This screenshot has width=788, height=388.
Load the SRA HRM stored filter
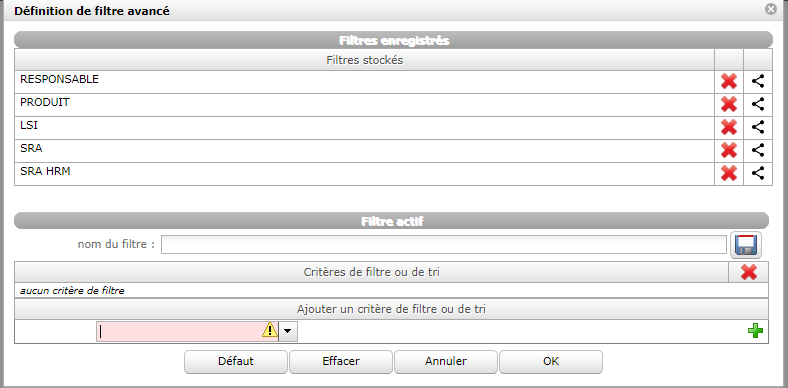45,171
